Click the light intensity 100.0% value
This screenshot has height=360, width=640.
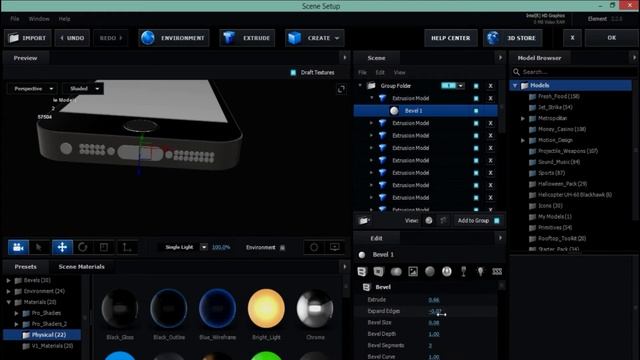click(x=221, y=247)
